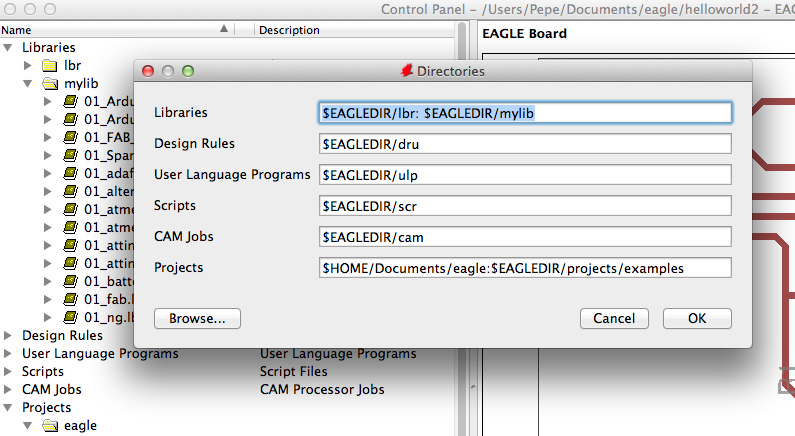Click the Design Rules path field

point(525,144)
